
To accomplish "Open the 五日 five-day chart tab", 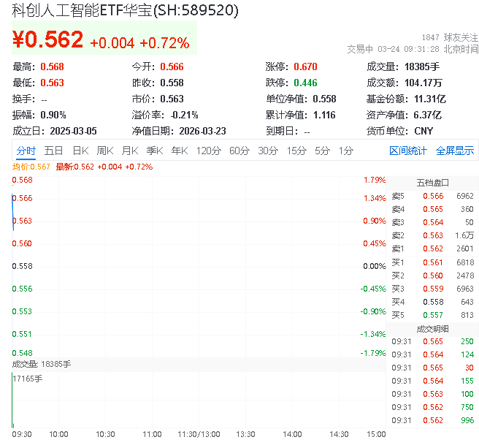I will coord(53,151).
